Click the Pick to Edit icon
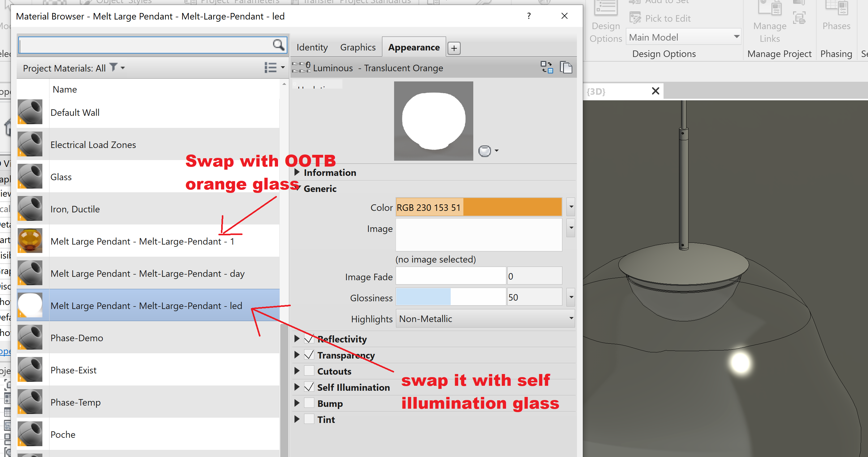Screen dimensions: 868x457 click(636, 18)
